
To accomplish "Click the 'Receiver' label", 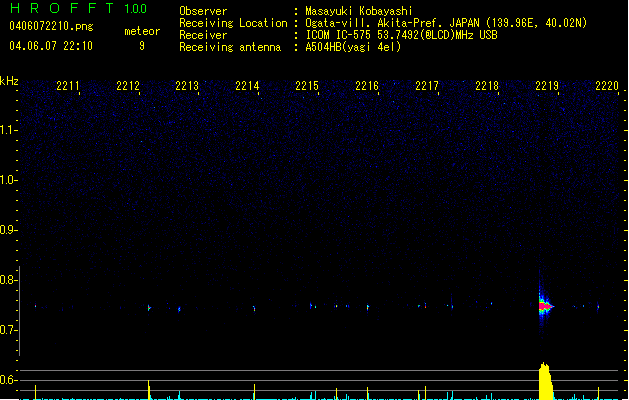I will pyautogui.click(x=203, y=35).
